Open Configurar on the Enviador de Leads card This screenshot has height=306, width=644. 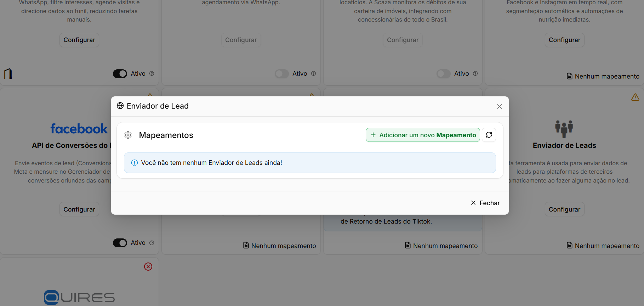tap(564, 209)
